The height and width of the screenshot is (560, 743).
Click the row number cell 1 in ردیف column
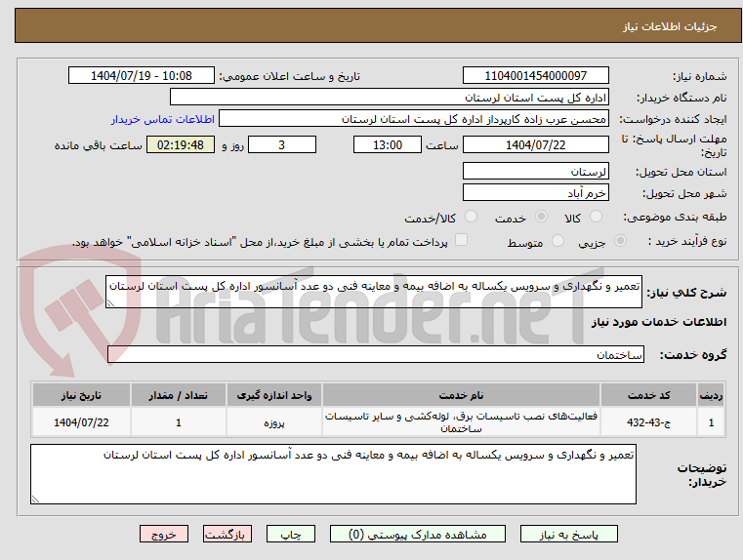click(711, 422)
